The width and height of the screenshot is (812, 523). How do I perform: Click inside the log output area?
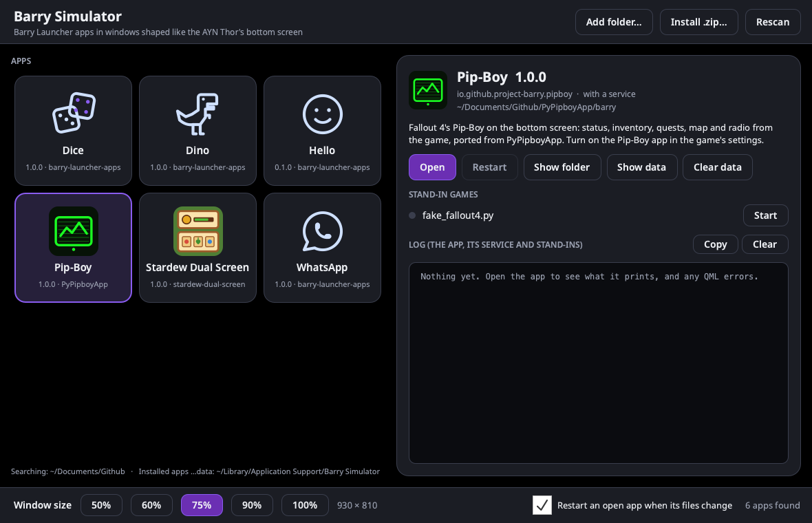coord(598,363)
